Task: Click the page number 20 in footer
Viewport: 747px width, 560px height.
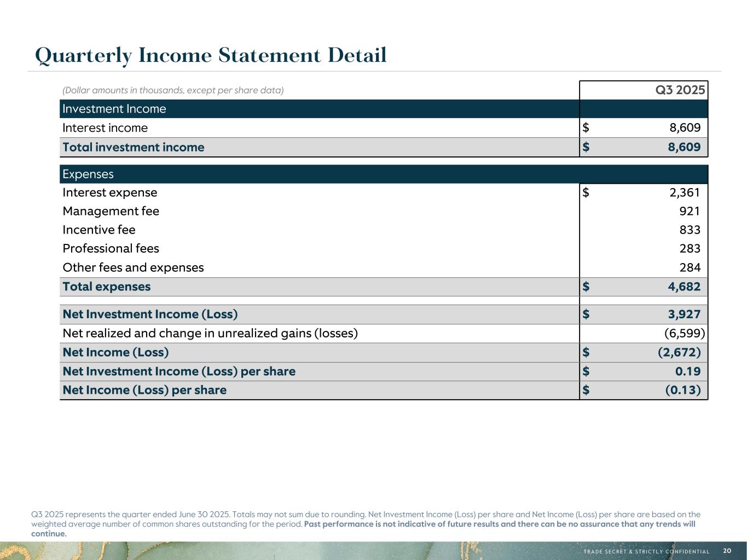Action: tap(727, 551)
